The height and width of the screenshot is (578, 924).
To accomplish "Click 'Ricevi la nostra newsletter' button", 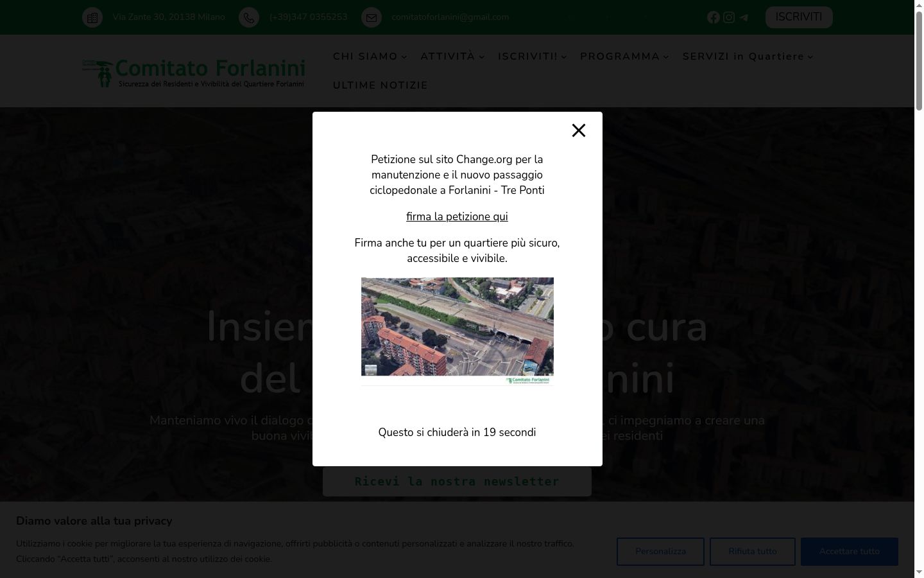I will pyautogui.click(x=457, y=481).
